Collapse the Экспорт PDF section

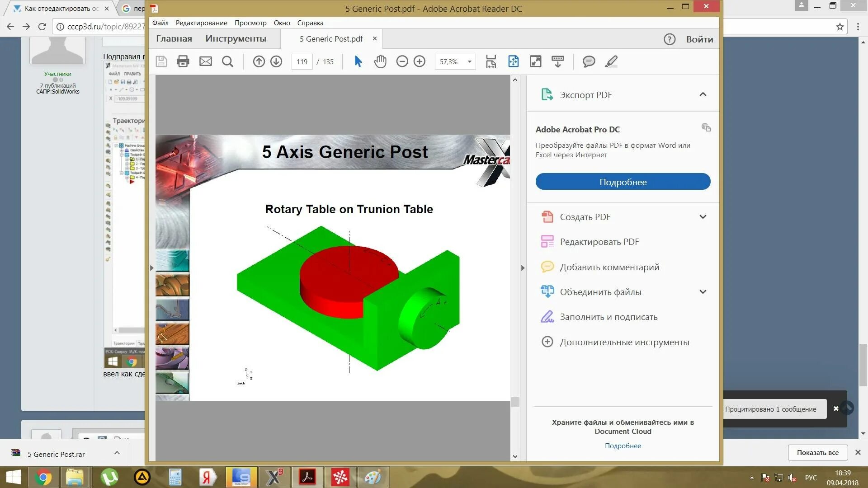(x=703, y=94)
